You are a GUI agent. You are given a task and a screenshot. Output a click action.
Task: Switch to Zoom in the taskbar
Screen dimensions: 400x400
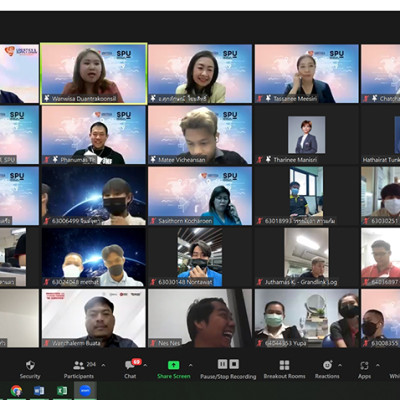(85, 391)
